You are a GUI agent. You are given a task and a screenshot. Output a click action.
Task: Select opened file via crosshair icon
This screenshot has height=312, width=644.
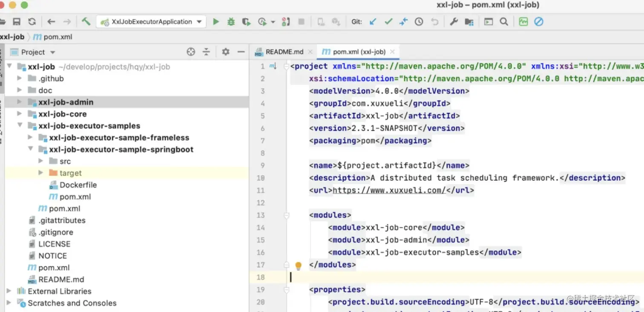point(191,52)
